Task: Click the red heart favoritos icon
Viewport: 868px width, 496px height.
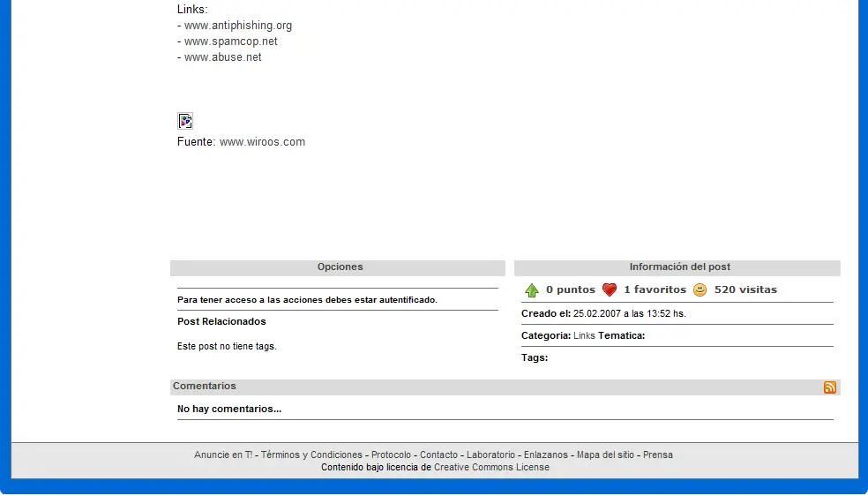Action: [x=609, y=289]
